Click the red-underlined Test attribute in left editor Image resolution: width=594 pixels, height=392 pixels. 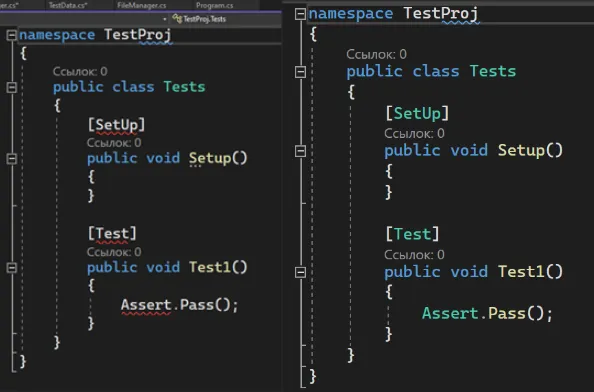point(112,234)
